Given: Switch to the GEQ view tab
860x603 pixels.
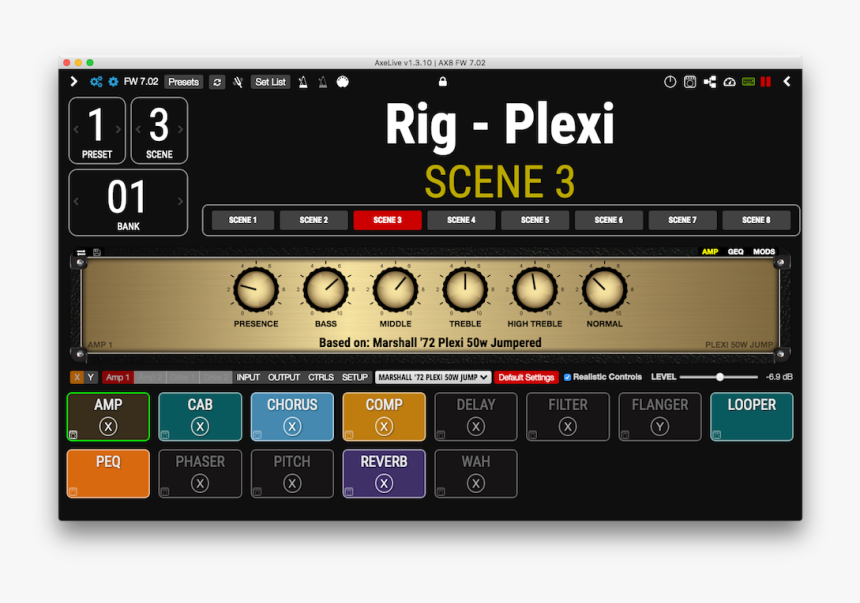Looking at the screenshot, I should point(735,252).
